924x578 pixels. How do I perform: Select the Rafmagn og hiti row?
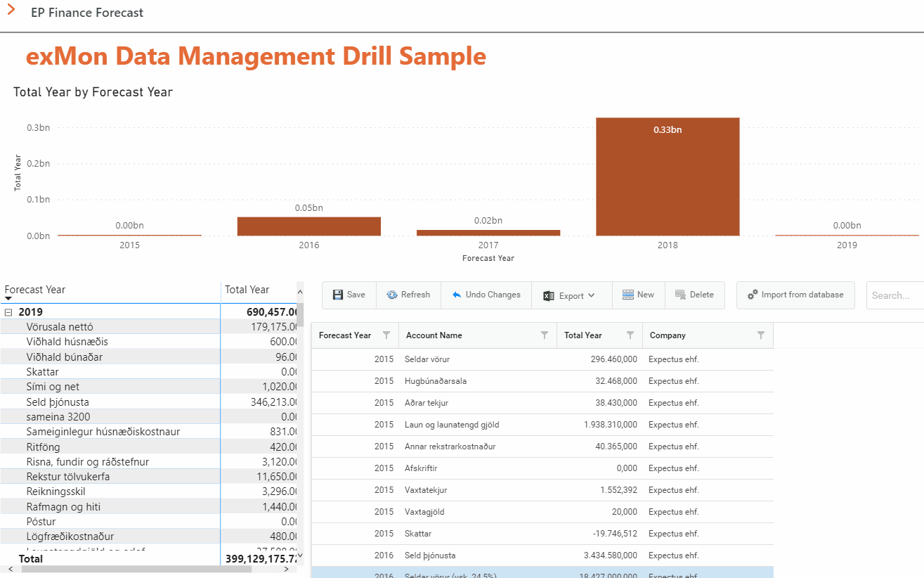click(148, 507)
